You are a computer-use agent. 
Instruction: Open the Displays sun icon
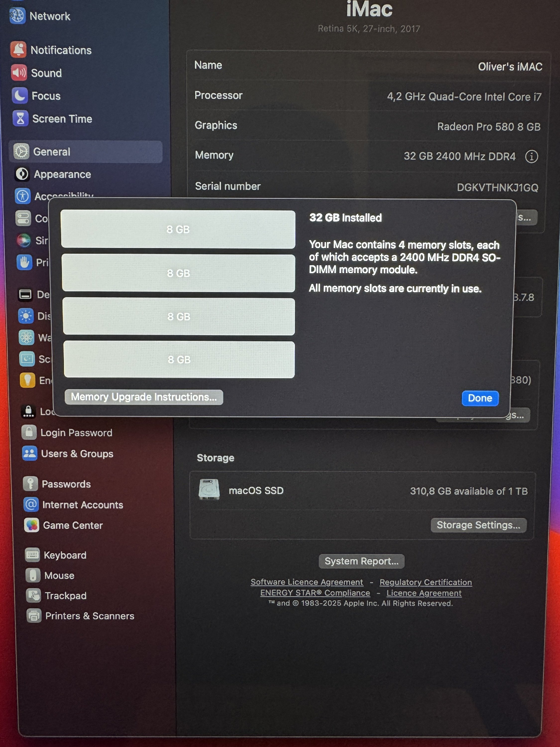click(26, 316)
